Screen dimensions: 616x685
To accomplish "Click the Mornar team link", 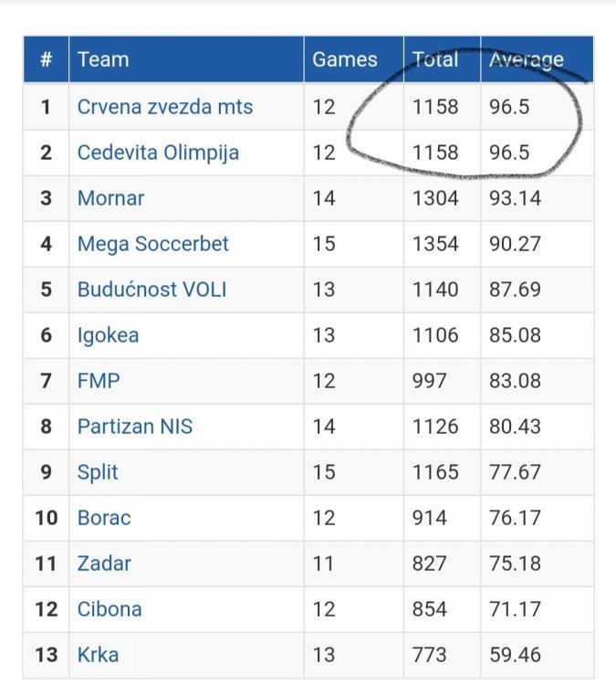I will [110, 198].
